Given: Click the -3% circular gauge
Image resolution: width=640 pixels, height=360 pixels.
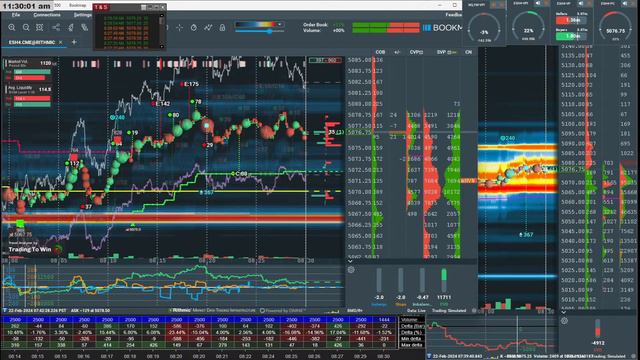Looking at the screenshot, I should [x=484, y=28].
